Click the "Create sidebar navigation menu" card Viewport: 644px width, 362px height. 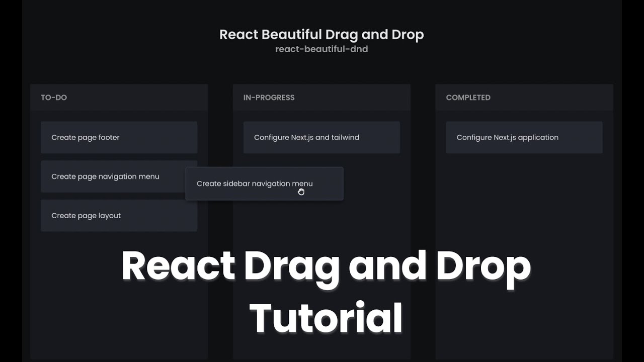tap(265, 184)
